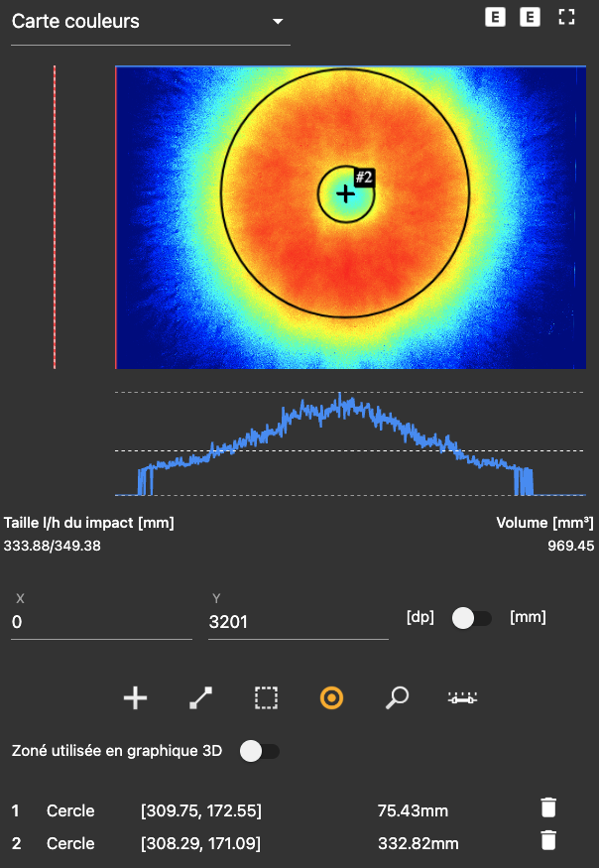Enter fullscreen view of the color map

click(566, 18)
